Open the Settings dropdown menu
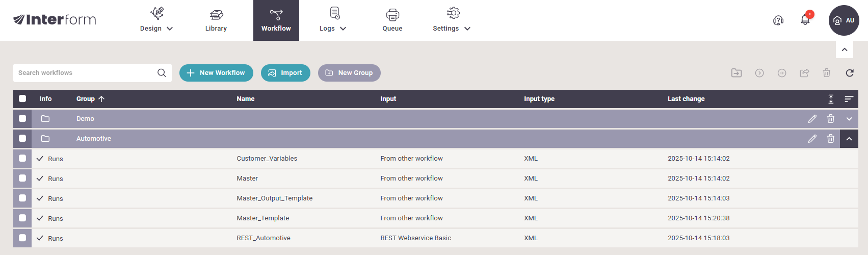Screen dimensions: 868x255 (451, 20)
